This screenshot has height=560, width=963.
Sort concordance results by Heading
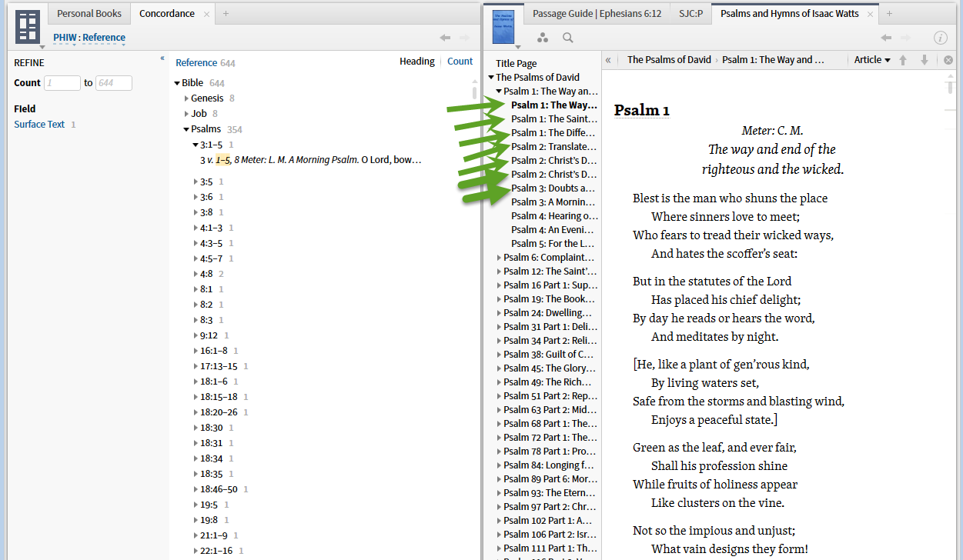coord(416,62)
